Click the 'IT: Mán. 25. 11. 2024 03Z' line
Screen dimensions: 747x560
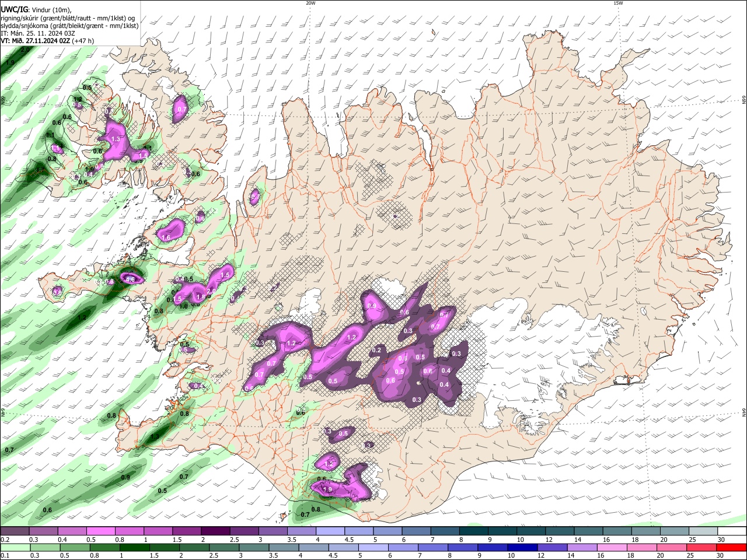click(38, 33)
